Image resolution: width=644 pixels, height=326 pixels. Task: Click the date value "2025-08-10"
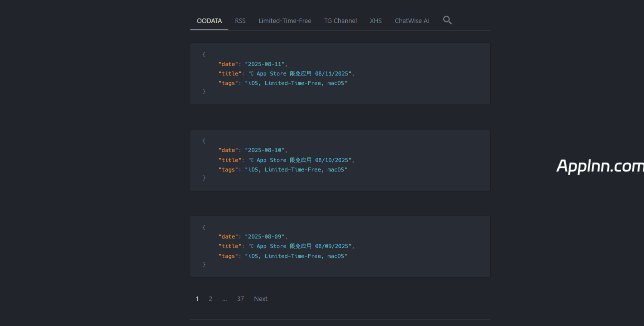(265, 150)
